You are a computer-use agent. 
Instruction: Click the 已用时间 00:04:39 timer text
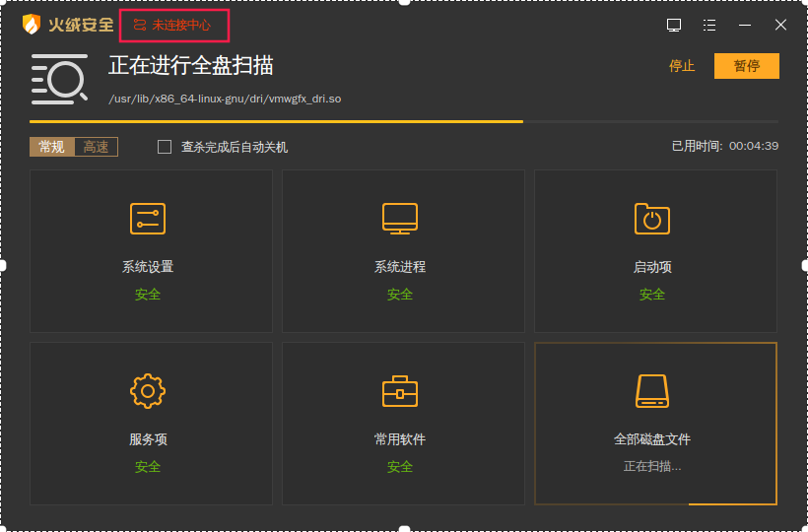[725, 146]
